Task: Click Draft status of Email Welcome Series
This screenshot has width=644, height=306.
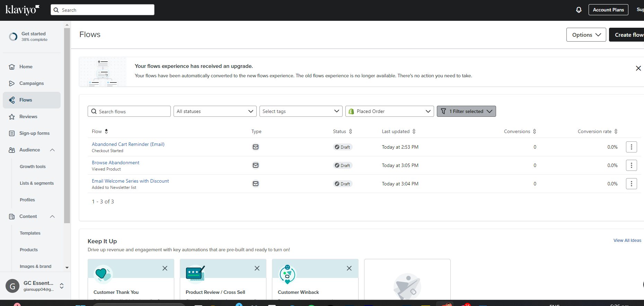Action: click(342, 184)
